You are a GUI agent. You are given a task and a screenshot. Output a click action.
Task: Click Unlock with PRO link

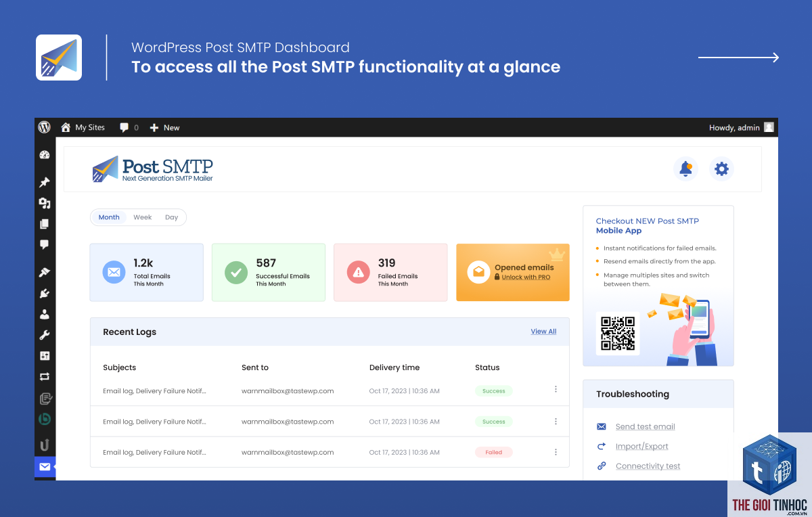526,277
